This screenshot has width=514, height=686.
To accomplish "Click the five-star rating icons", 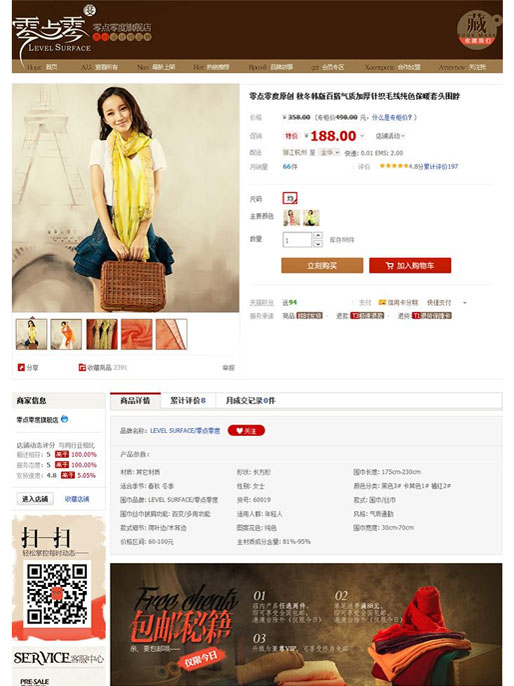I will (x=394, y=166).
